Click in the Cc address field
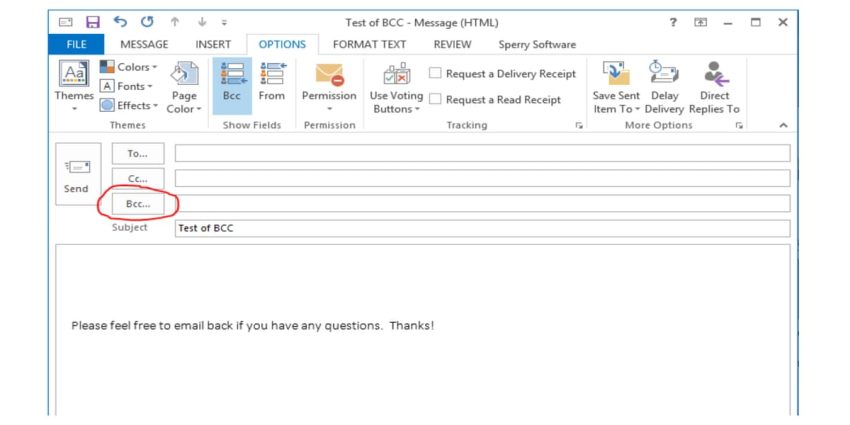The image size is (850, 425). (482, 178)
